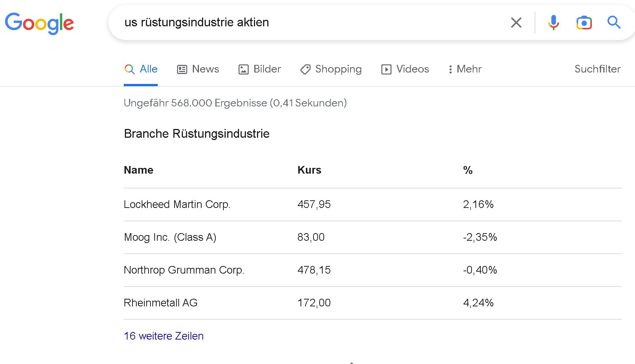Click the Google logo
The width and height of the screenshot is (635, 364).
pyautogui.click(x=39, y=23)
